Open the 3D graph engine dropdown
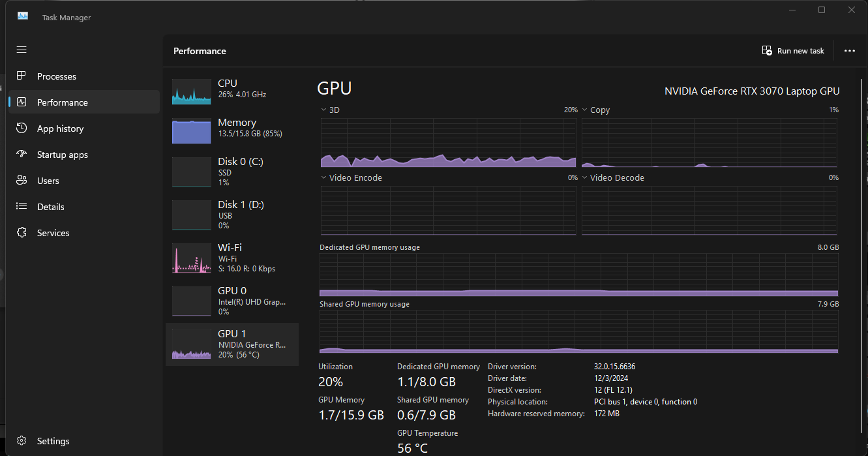This screenshot has height=456, width=868. (324, 110)
